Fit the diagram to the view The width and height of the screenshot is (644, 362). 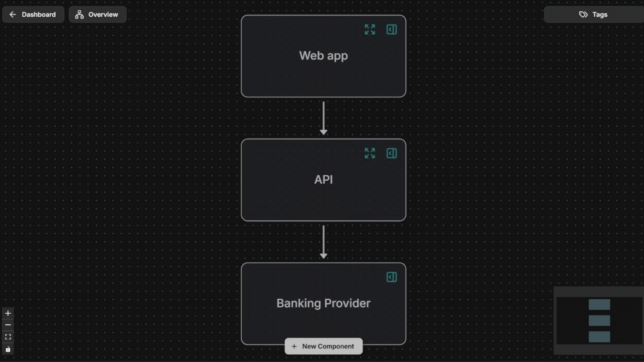pyautogui.click(x=8, y=337)
